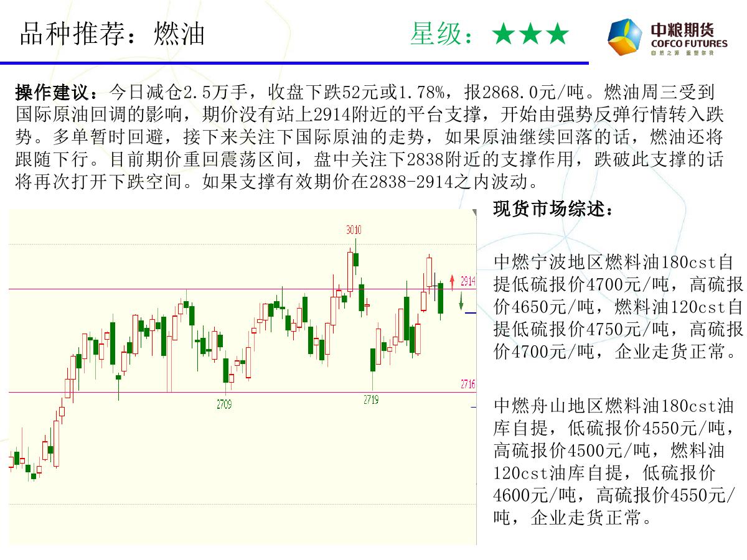This screenshot has height=560, width=747.
Task: Click the 中燃宁波地区 spot price paragraph
Action: click(618, 306)
